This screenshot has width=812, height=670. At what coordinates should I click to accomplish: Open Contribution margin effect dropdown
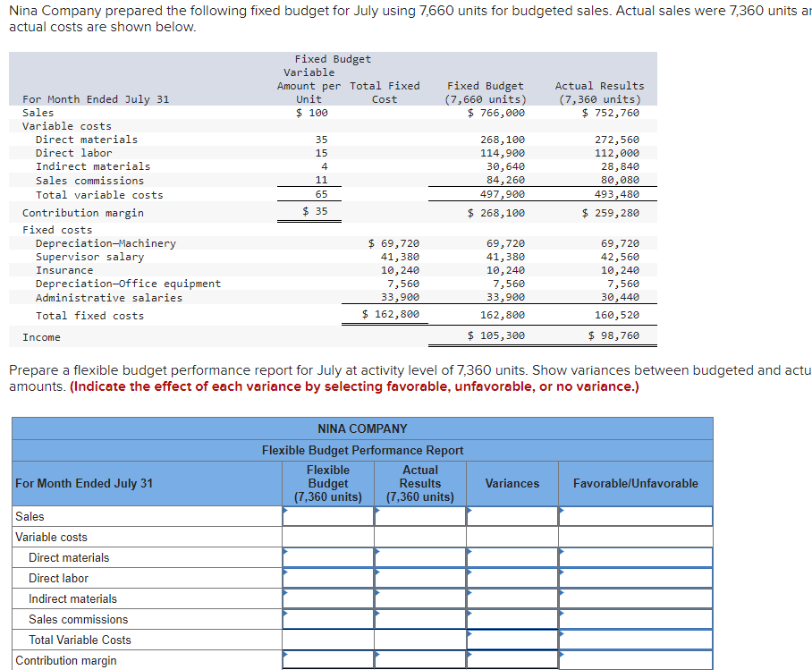(635, 659)
